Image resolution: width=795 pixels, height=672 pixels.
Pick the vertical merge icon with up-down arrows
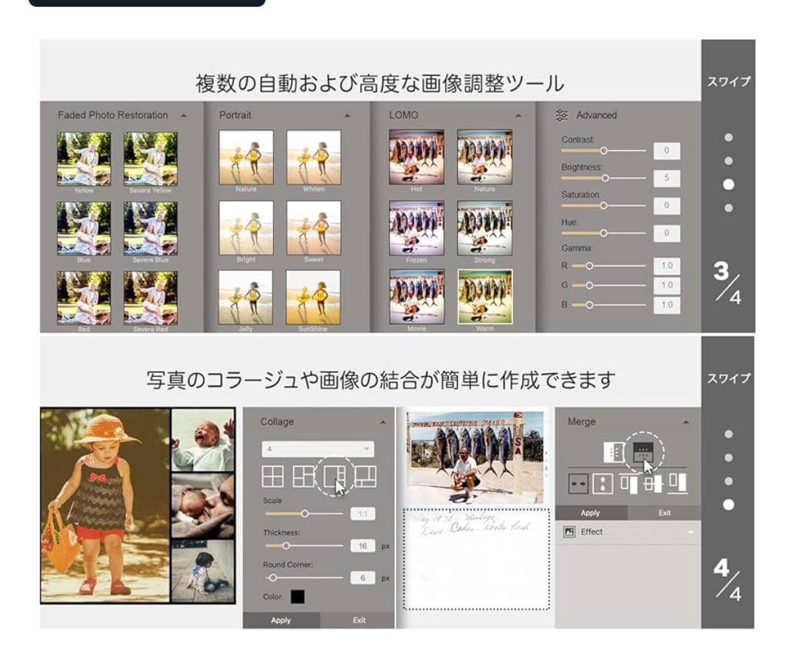pyautogui.click(x=603, y=483)
